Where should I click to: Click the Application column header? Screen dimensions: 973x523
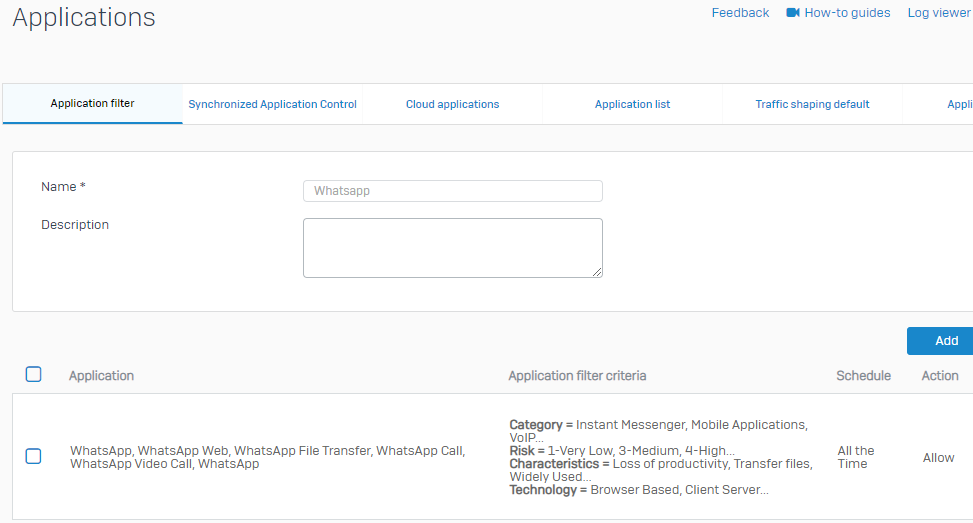101,375
